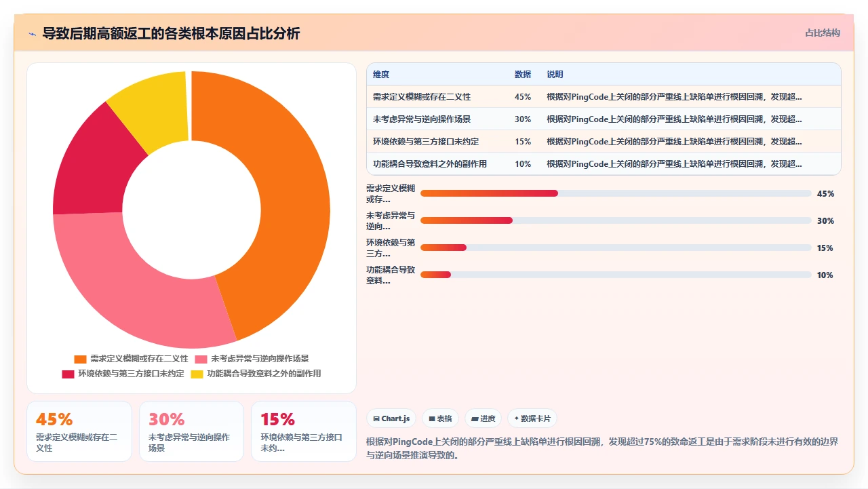Click the summary paragraph about PingCode defects
This screenshot has height=489, width=868.
click(602, 448)
